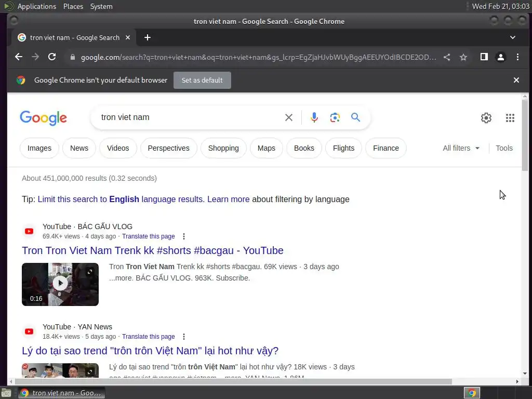Click 'Limit this search to English' link

[x=121, y=199]
